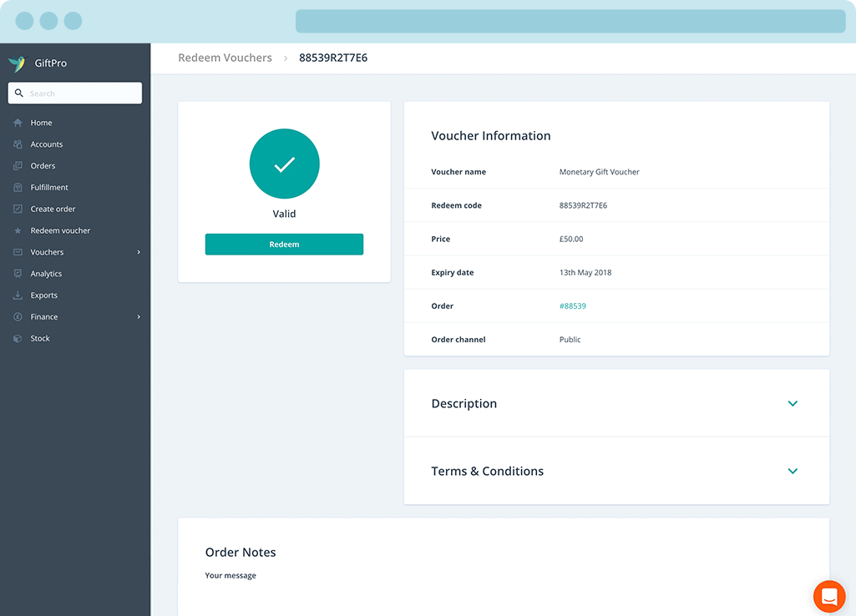
Task: Open order link #88539
Action: coord(573,306)
